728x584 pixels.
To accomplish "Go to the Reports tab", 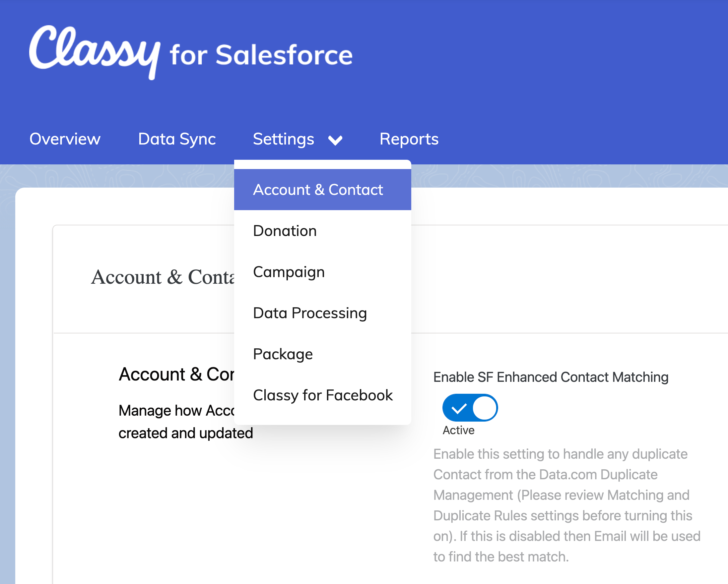I will [409, 139].
